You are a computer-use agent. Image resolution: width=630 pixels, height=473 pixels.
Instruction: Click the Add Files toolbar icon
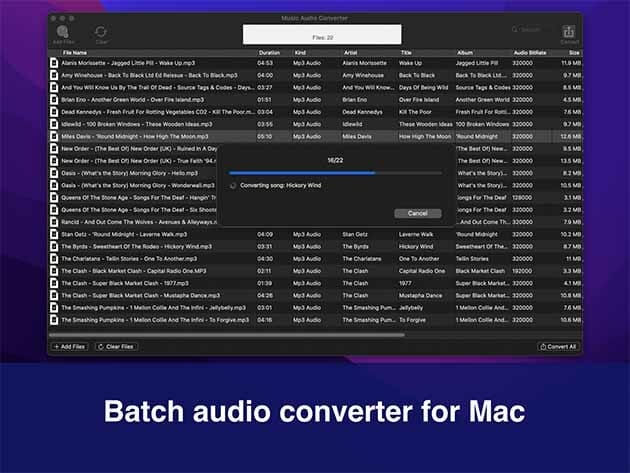pyautogui.click(x=63, y=33)
